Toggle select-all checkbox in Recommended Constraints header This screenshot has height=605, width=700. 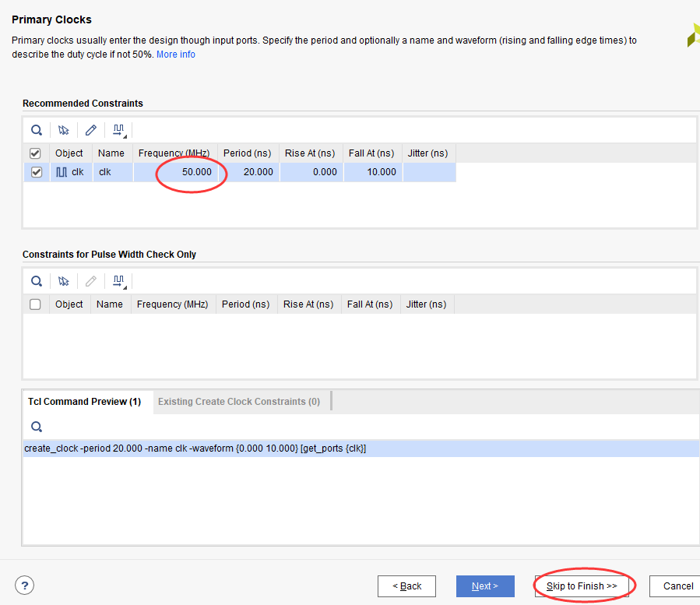pos(35,153)
